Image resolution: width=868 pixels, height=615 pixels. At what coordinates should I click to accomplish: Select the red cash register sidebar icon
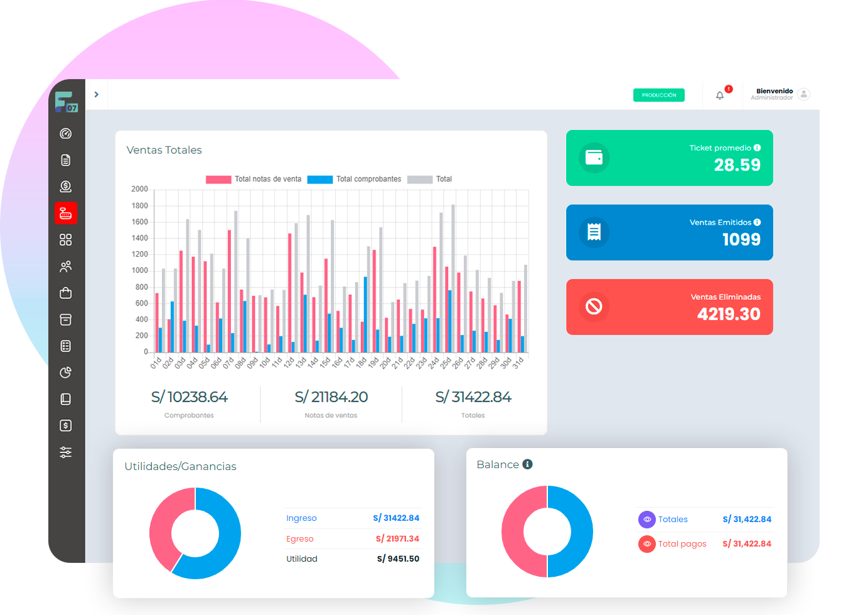66,213
